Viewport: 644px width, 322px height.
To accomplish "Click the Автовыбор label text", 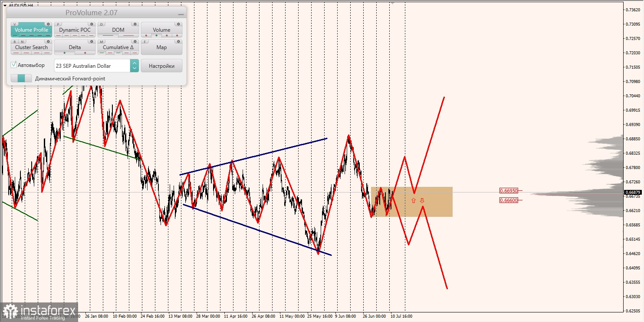I will [x=31, y=65].
